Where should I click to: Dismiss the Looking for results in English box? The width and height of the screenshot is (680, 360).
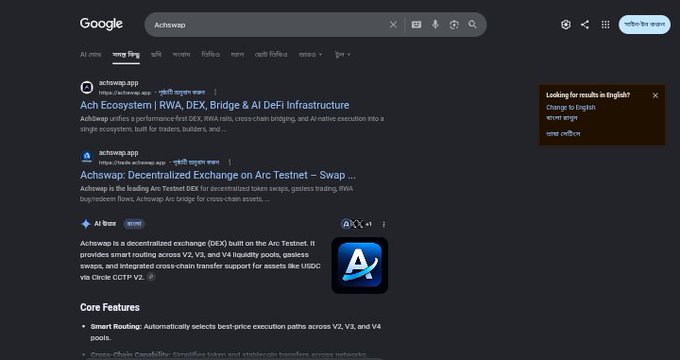coord(655,95)
